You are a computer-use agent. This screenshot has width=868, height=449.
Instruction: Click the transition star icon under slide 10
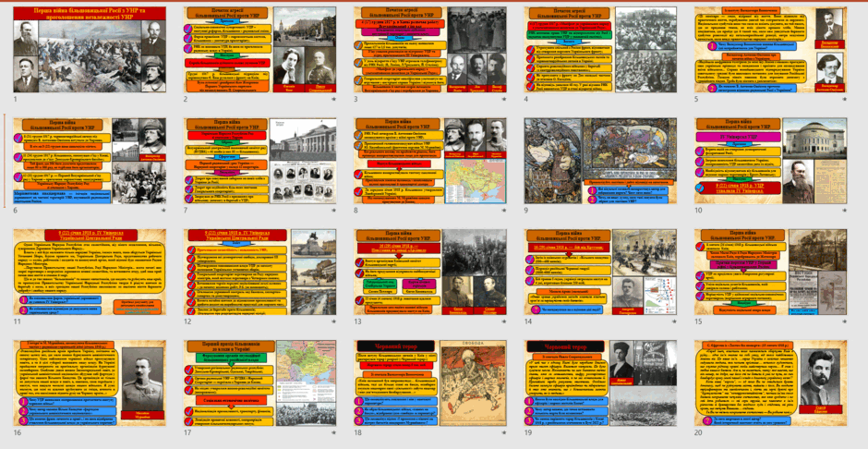pyautogui.click(x=844, y=210)
